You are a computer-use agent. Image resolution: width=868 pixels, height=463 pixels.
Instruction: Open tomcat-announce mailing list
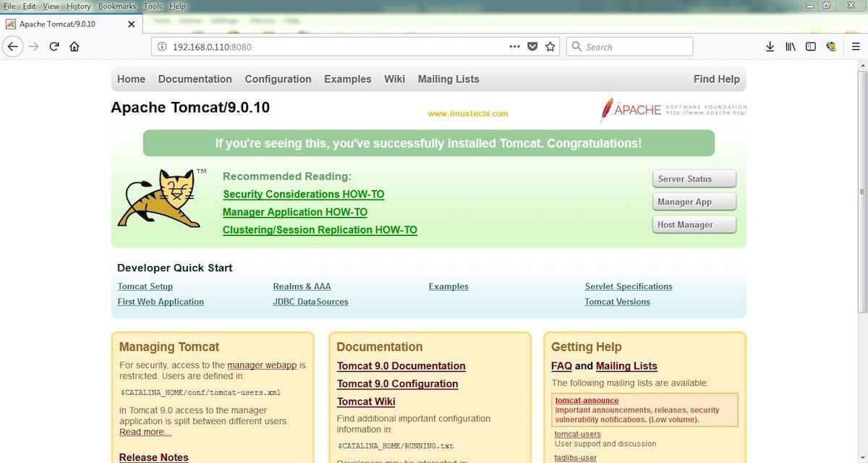tap(587, 400)
